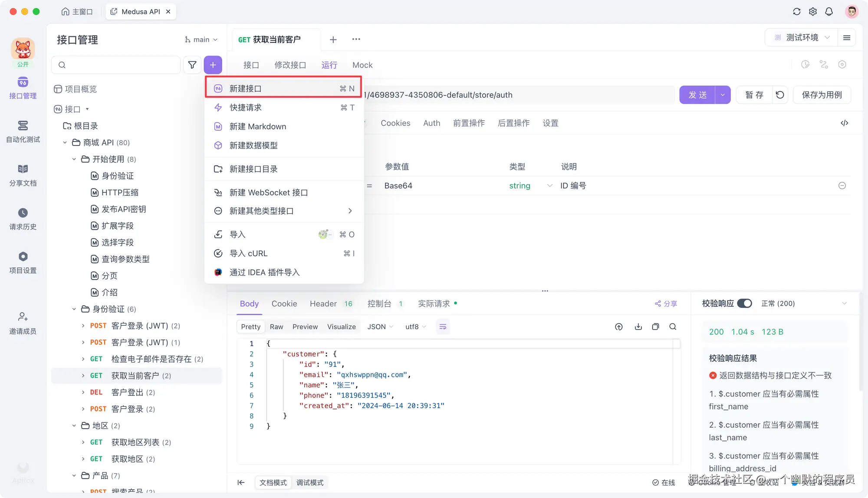Open the 分享文档 sidebar panel
This screenshot has height=498, width=868.
(x=23, y=175)
